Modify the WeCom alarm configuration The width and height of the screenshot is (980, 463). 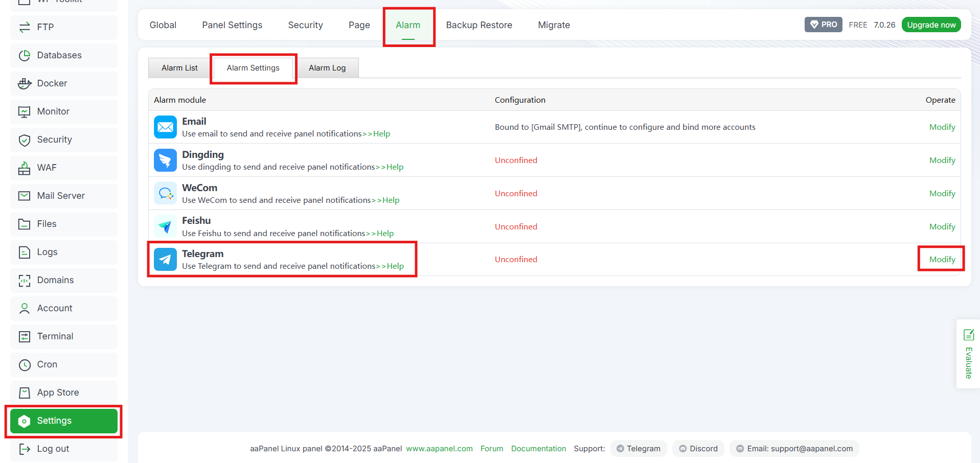coord(942,193)
